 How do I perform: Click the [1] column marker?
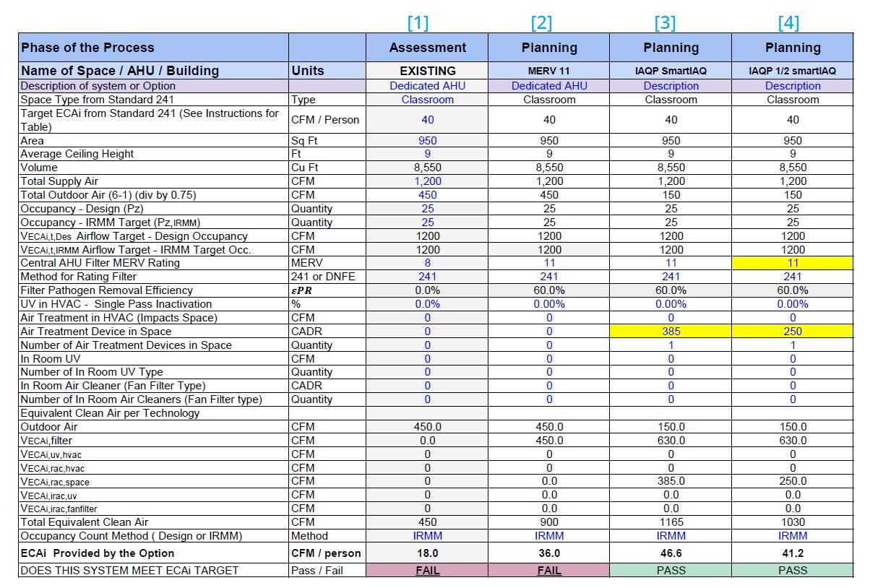point(418,23)
